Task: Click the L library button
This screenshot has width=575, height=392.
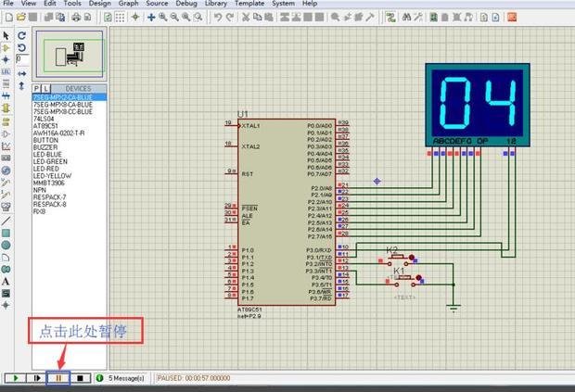Action: pyautogui.click(x=45, y=88)
